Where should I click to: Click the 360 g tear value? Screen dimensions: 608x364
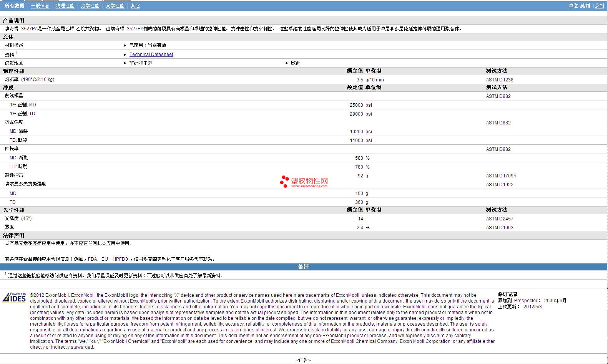[362, 202]
